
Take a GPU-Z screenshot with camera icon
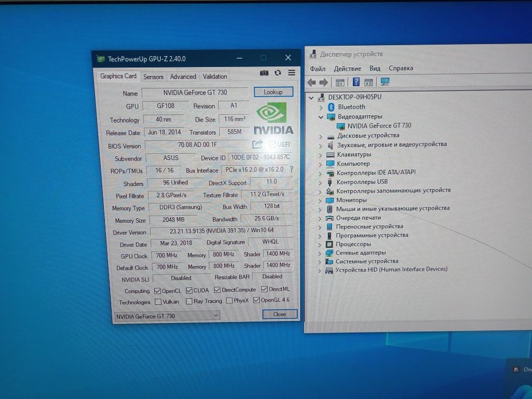(264, 73)
